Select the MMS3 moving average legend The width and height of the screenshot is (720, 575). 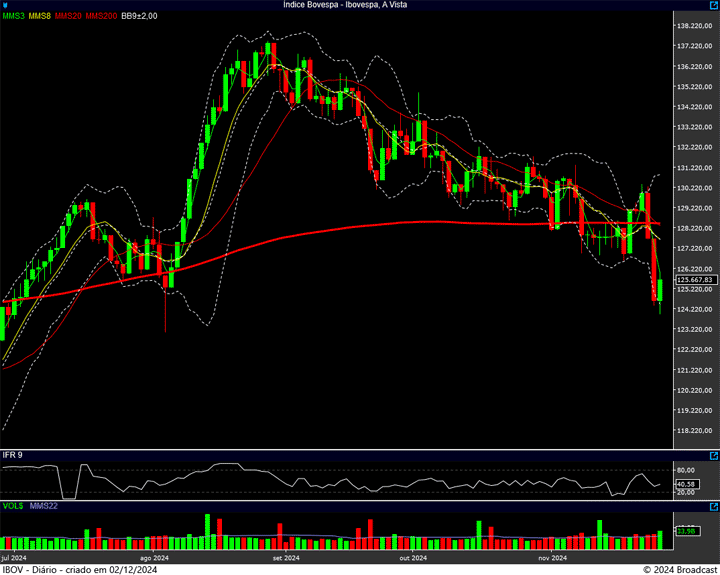(x=14, y=17)
